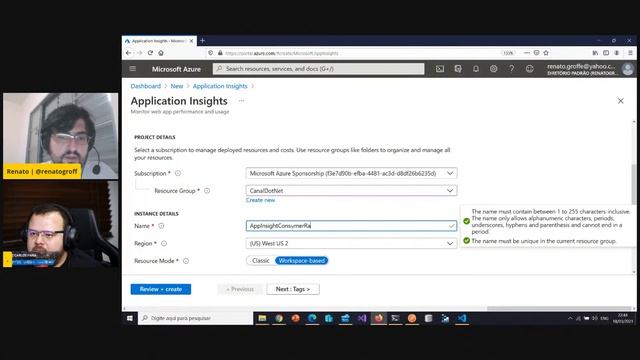This screenshot has width=640, height=360.
Task: Open Azure Cloud Shell
Action: pos(440,69)
